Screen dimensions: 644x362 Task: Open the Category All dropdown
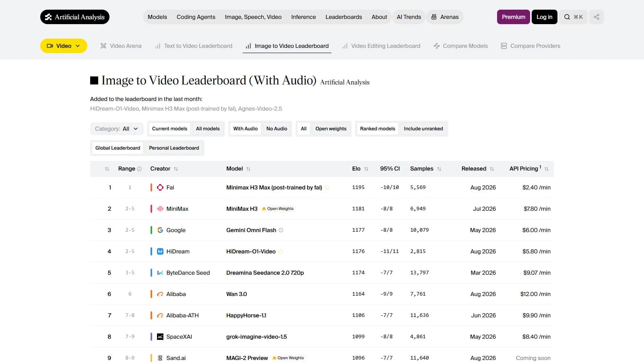[x=117, y=129]
